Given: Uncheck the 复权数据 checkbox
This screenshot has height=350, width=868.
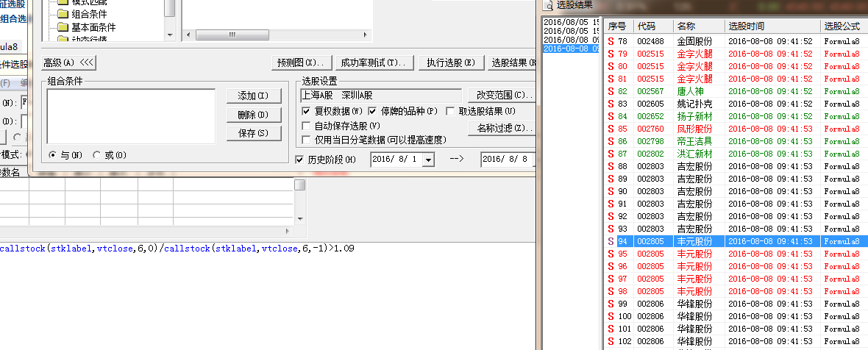Looking at the screenshot, I should tap(307, 111).
